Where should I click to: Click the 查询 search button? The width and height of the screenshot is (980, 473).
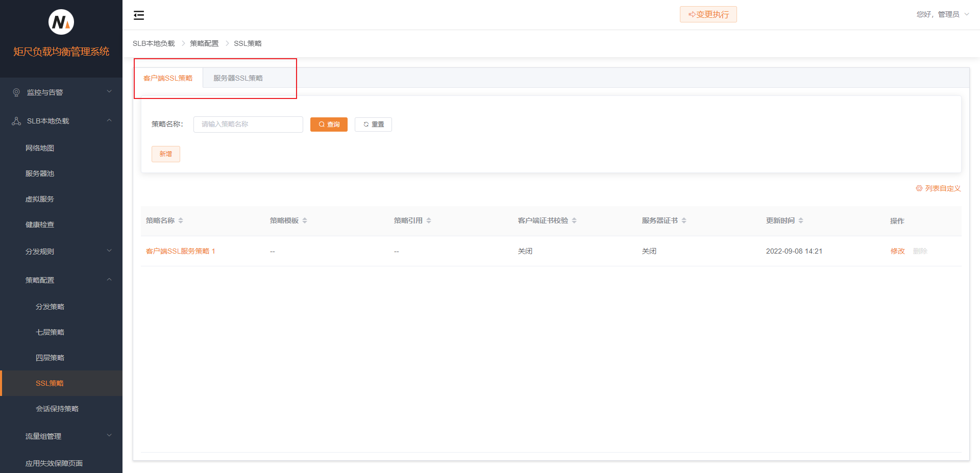pos(329,125)
